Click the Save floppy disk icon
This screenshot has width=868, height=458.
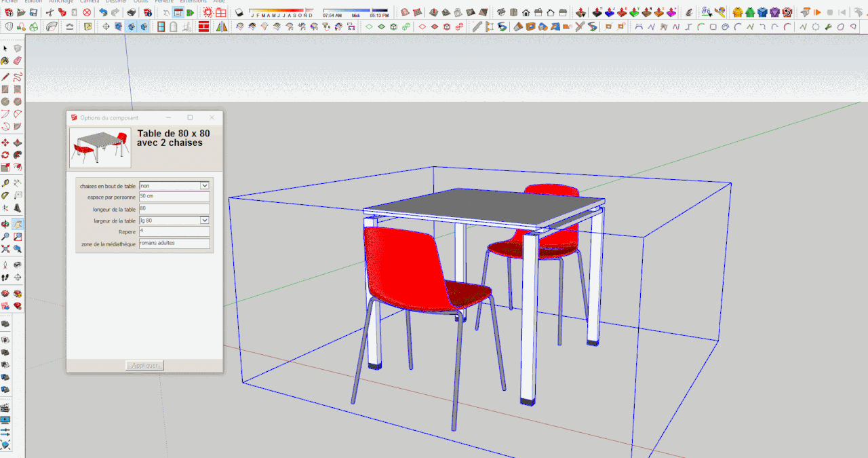click(x=33, y=12)
